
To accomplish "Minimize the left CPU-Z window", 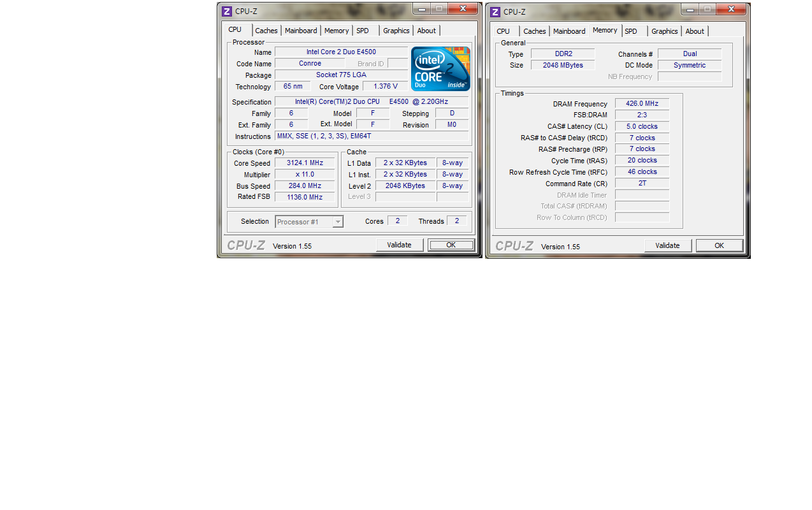I will 422,9.
